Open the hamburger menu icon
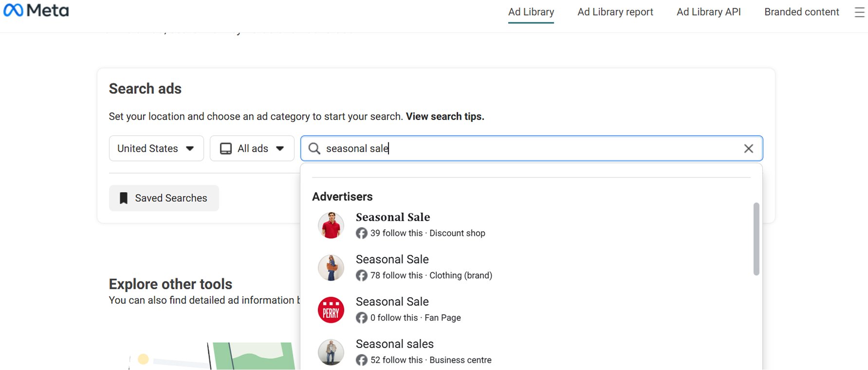This screenshot has width=868, height=370. (859, 12)
